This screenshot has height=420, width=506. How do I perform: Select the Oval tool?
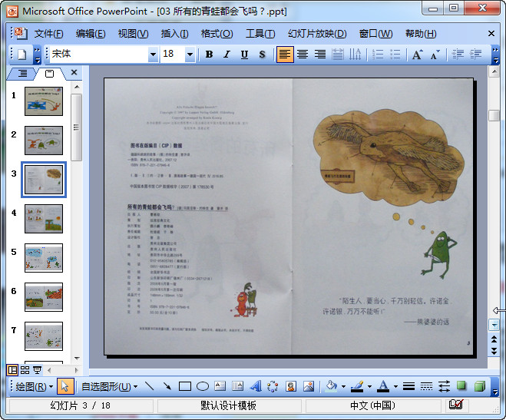(x=203, y=386)
